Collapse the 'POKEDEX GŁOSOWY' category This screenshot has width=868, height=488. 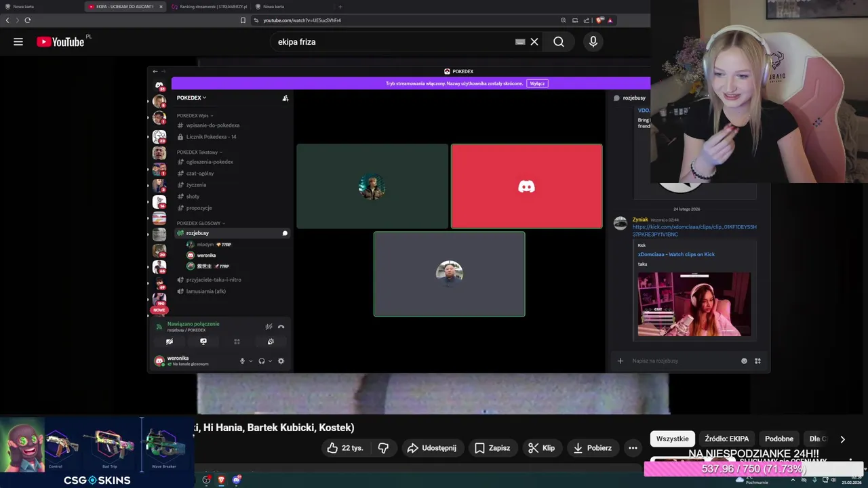click(x=201, y=223)
